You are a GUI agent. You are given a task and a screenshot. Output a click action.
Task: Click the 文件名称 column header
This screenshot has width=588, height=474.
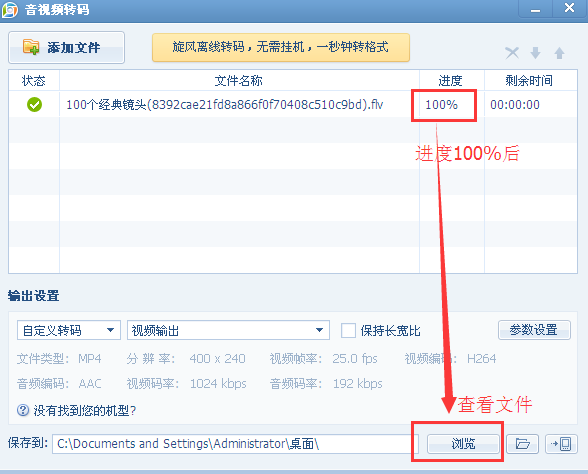tap(239, 80)
